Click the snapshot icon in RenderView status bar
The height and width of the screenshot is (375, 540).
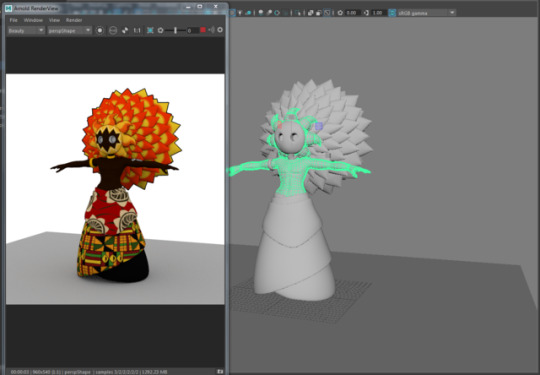[220, 372]
